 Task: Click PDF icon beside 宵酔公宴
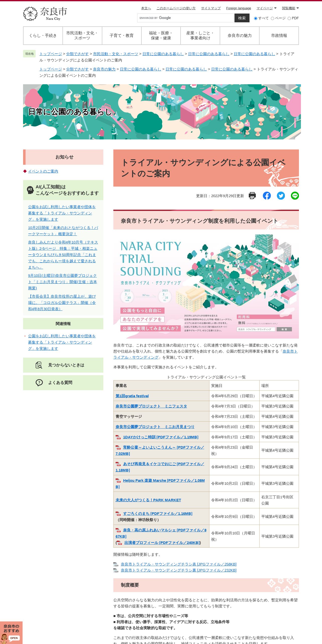pyautogui.click(x=118, y=447)
